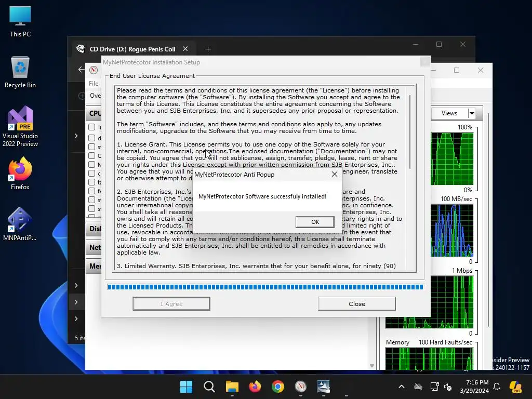Expand the bottom Explorer navigation chevron
The width and height of the screenshot is (532, 399).
(76, 318)
